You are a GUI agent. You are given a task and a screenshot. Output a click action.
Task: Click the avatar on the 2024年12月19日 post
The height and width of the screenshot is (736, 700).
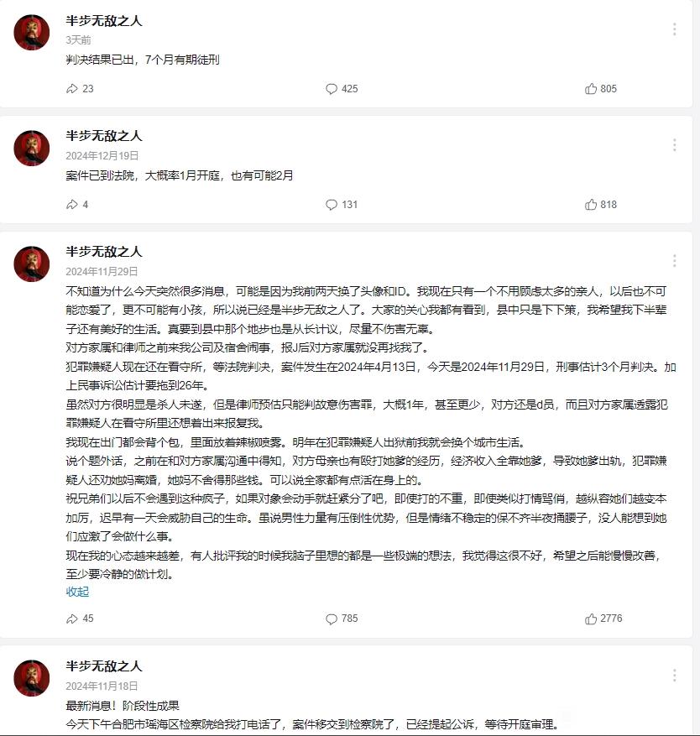tap(31, 149)
